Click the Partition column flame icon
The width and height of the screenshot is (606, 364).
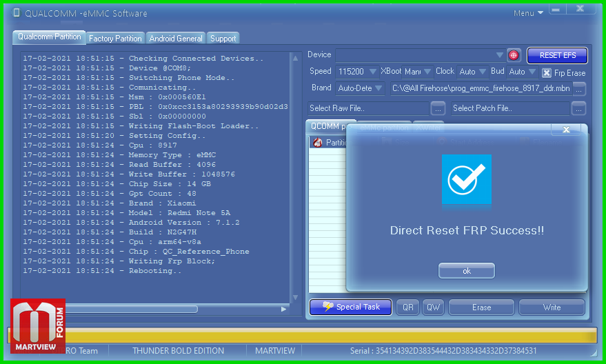click(318, 143)
